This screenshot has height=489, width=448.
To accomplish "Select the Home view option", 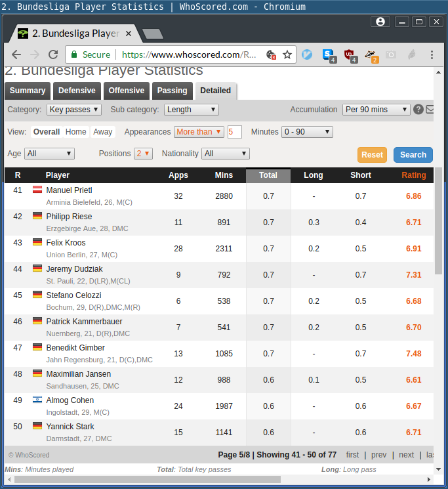I will [x=75, y=132].
